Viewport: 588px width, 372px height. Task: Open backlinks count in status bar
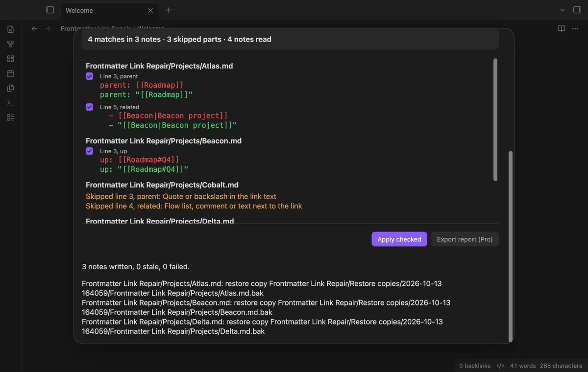pos(475,366)
